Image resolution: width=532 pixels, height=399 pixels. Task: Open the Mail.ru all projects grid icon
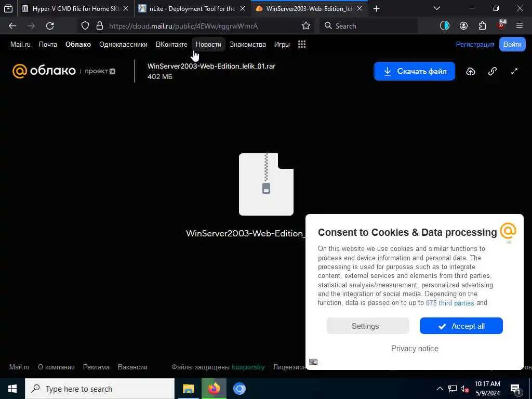[x=302, y=45]
